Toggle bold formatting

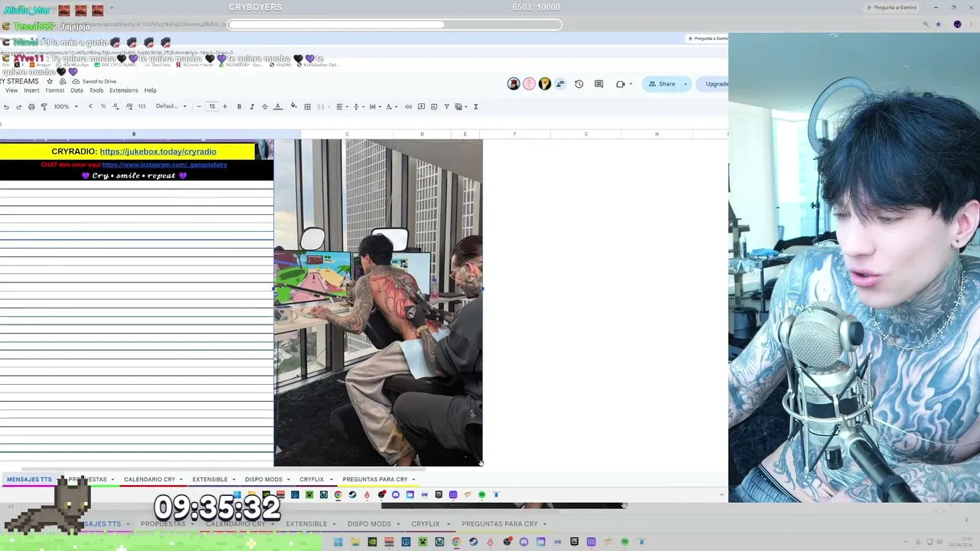tap(239, 106)
